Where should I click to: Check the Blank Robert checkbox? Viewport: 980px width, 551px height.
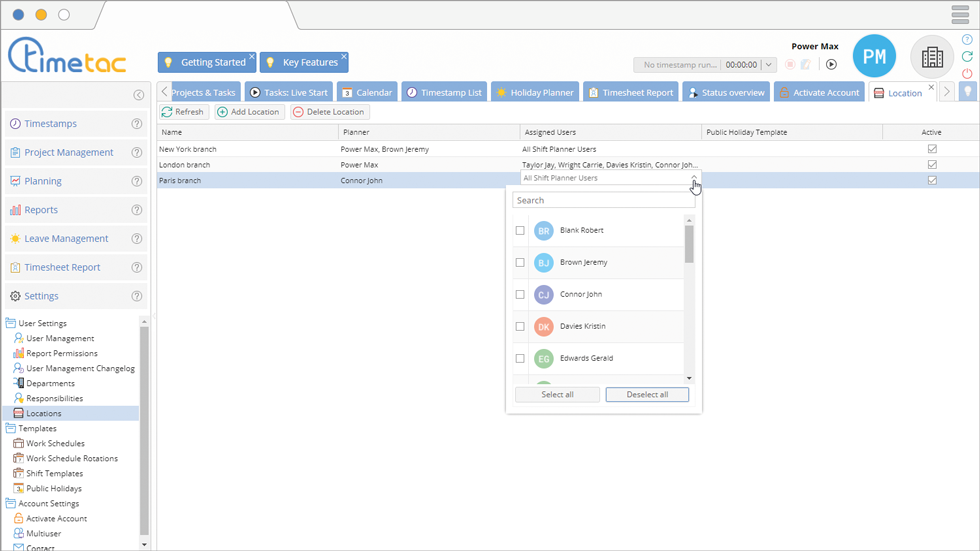tap(520, 231)
